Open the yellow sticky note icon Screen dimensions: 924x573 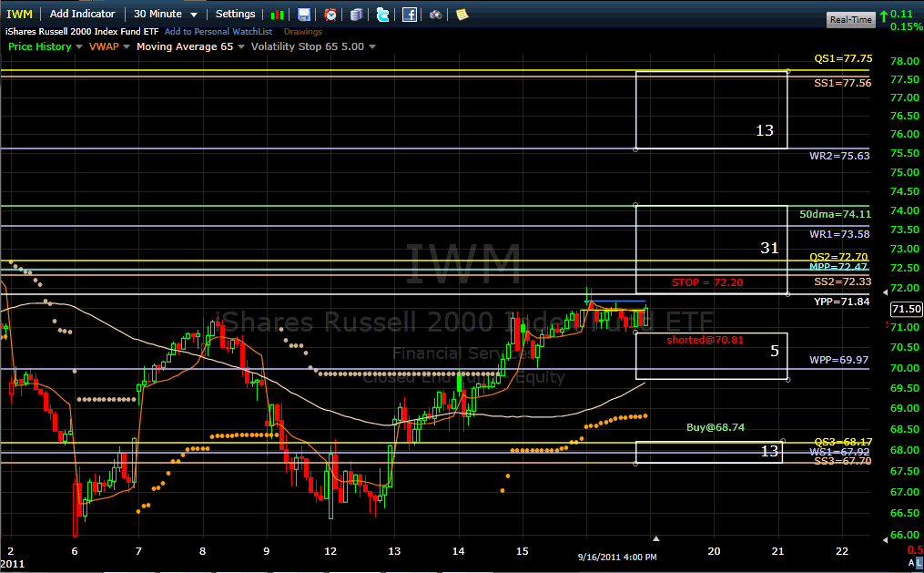coord(462,15)
